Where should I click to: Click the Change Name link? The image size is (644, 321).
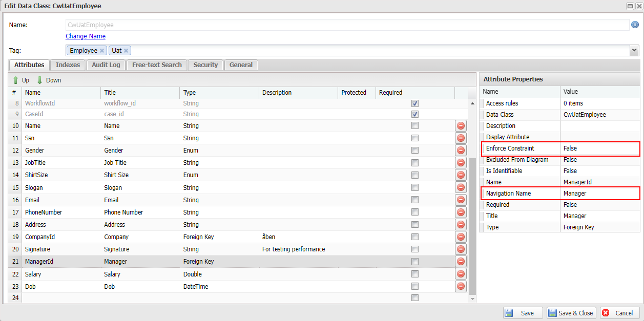click(86, 36)
